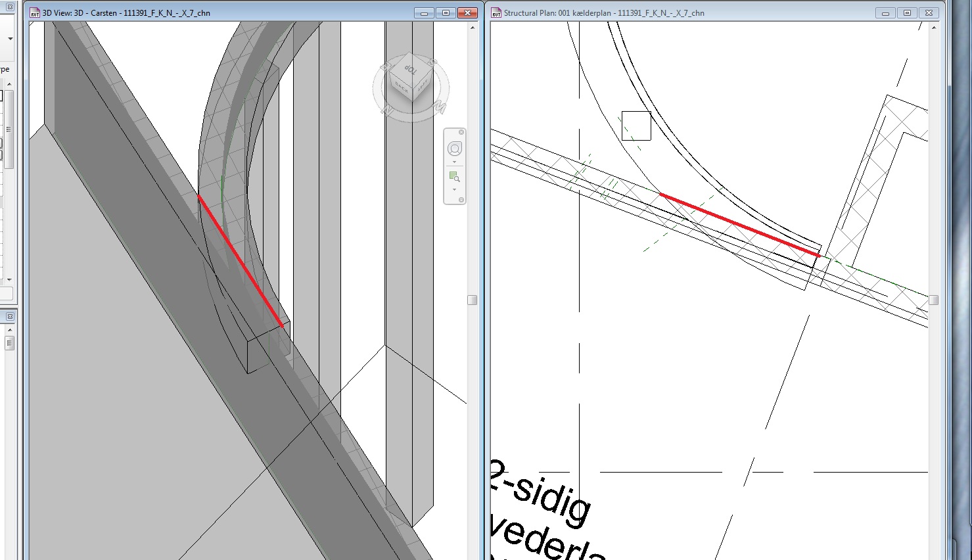Click the "Structural Plan: 001 kælderplan" window title
This screenshot has width=972, height=560.
tap(604, 13)
